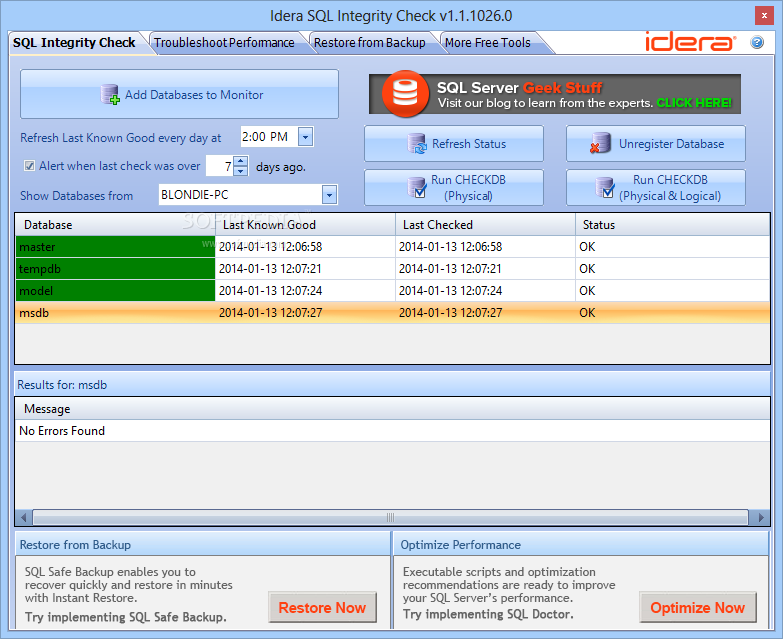Image resolution: width=783 pixels, height=639 pixels.
Task: Click the orange database logo in banner
Action: 405,94
